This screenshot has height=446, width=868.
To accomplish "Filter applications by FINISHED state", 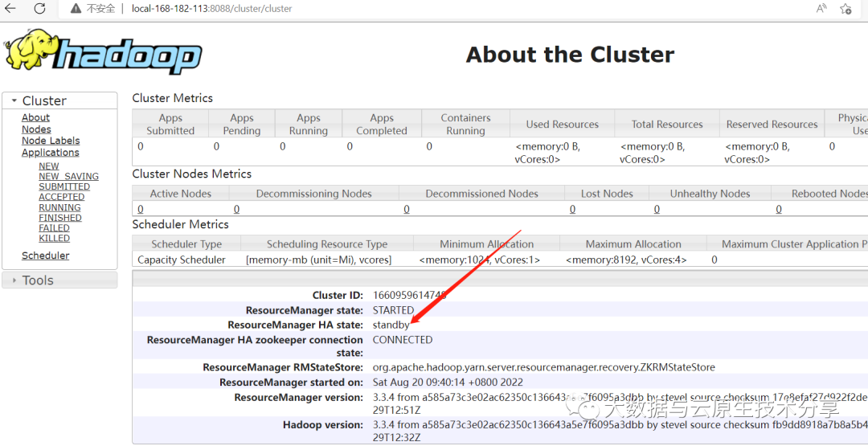I will pyautogui.click(x=60, y=218).
